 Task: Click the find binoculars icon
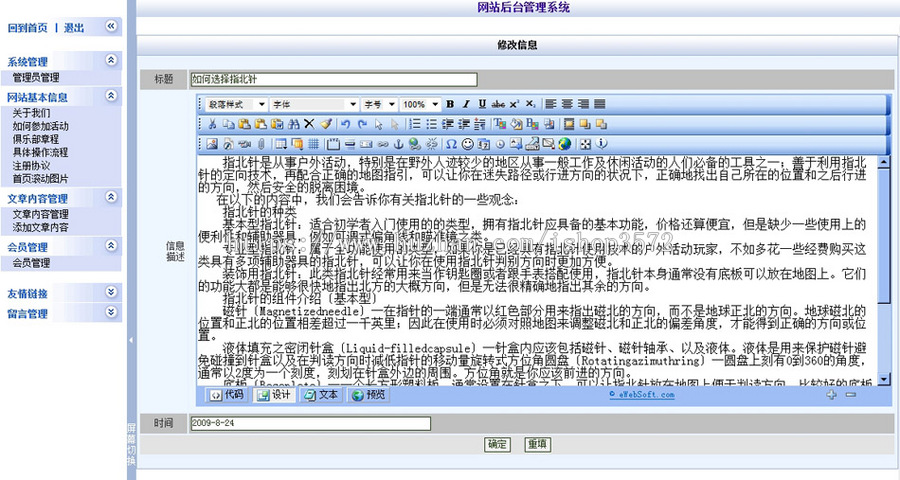point(293,123)
